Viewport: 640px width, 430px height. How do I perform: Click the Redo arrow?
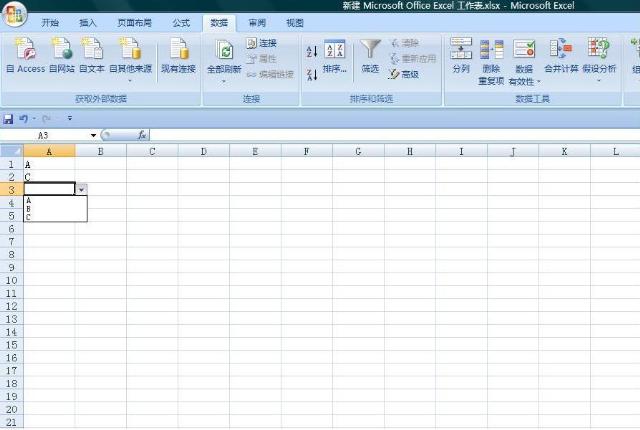(46, 119)
